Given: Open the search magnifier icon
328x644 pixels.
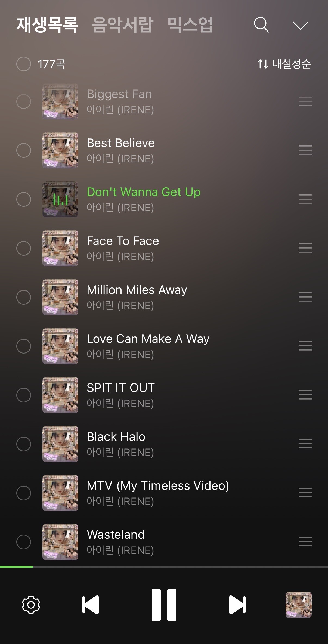Looking at the screenshot, I should 261,25.
